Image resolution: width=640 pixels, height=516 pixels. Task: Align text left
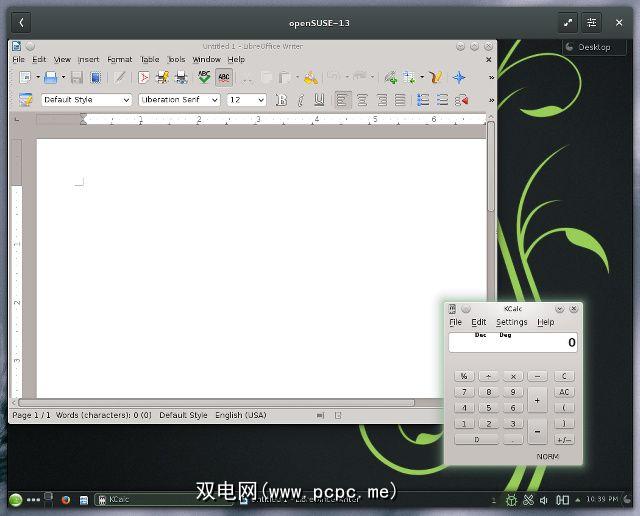[x=342, y=100]
